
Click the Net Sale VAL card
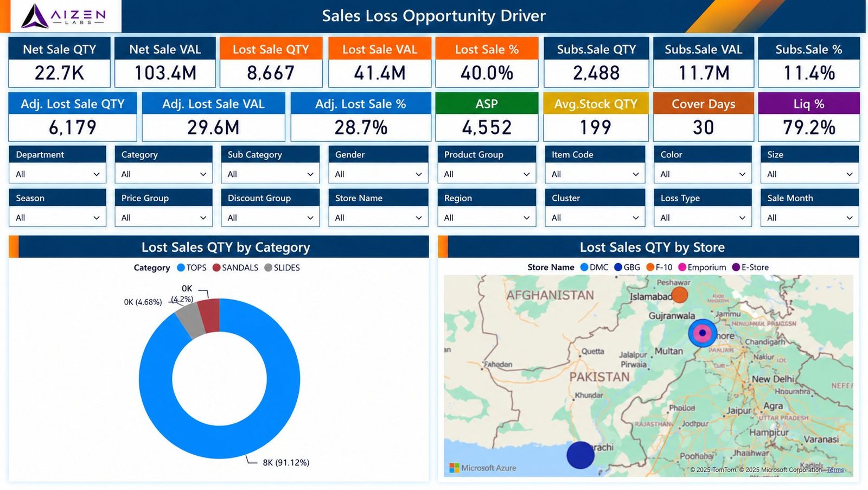tap(165, 62)
